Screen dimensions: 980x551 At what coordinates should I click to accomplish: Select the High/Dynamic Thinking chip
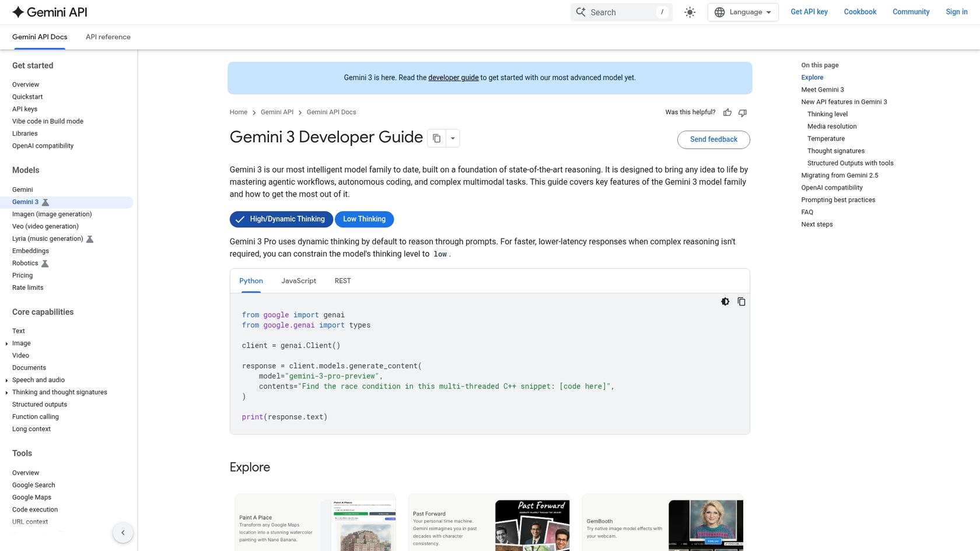(281, 219)
